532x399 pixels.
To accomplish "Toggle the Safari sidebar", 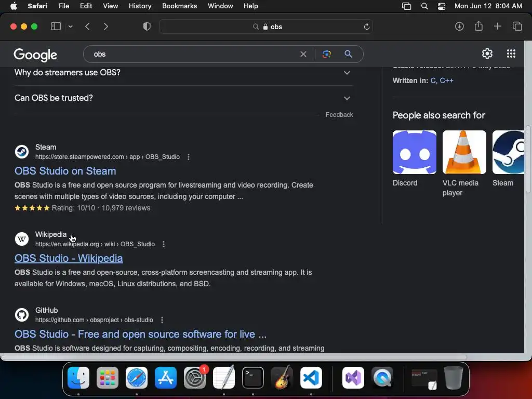I will [56, 26].
